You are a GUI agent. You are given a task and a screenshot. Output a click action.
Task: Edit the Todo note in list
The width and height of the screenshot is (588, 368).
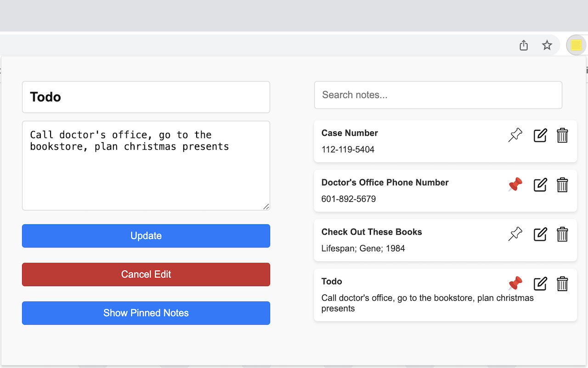[x=540, y=284]
